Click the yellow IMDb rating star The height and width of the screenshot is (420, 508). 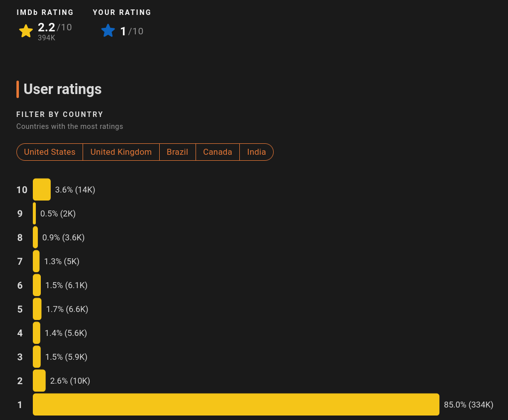tap(26, 31)
